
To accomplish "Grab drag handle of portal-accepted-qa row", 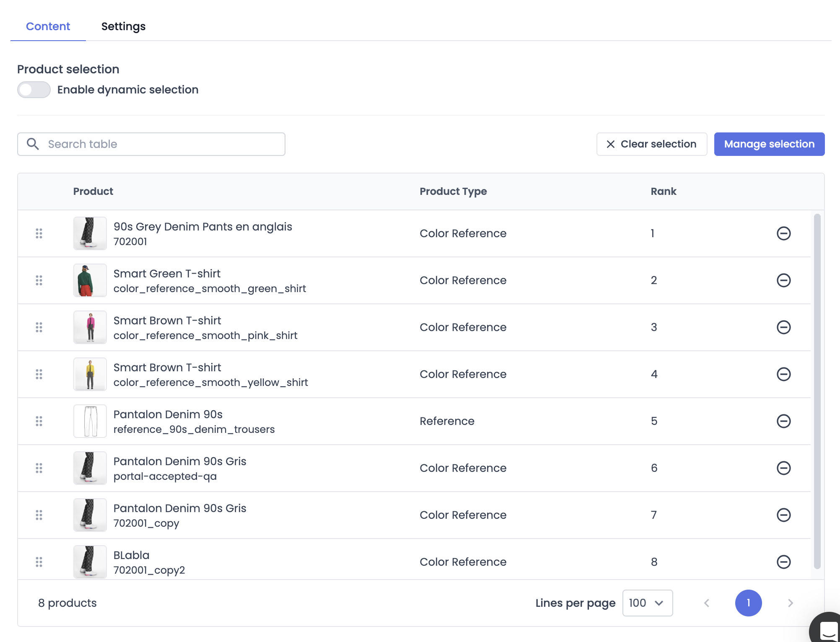I will (x=39, y=468).
